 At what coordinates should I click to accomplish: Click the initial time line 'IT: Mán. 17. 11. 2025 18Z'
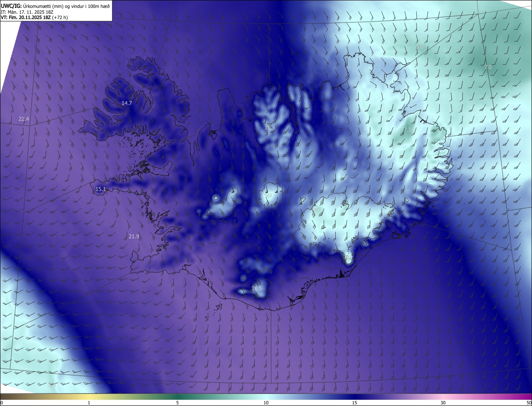(x=27, y=12)
